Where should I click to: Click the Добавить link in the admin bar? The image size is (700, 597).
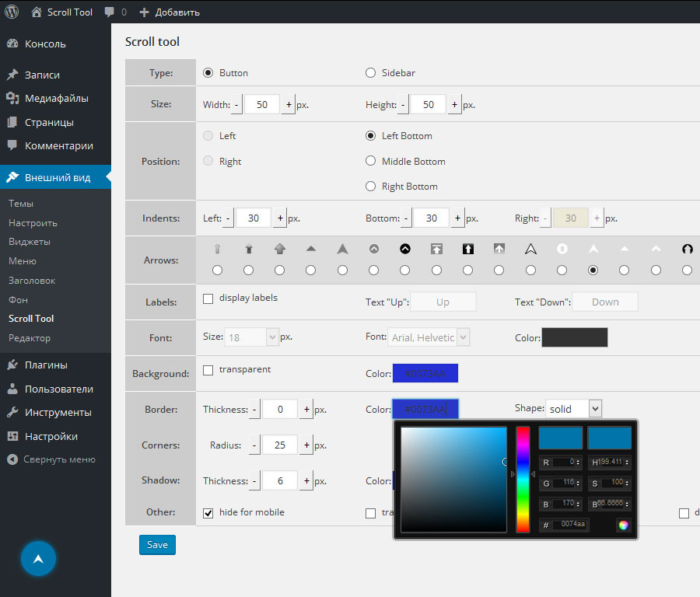[170, 12]
